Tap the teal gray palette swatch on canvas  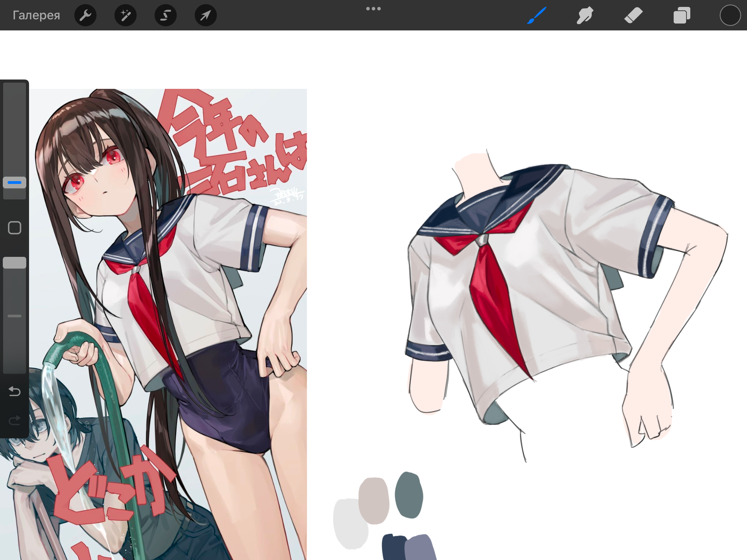[x=409, y=495]
